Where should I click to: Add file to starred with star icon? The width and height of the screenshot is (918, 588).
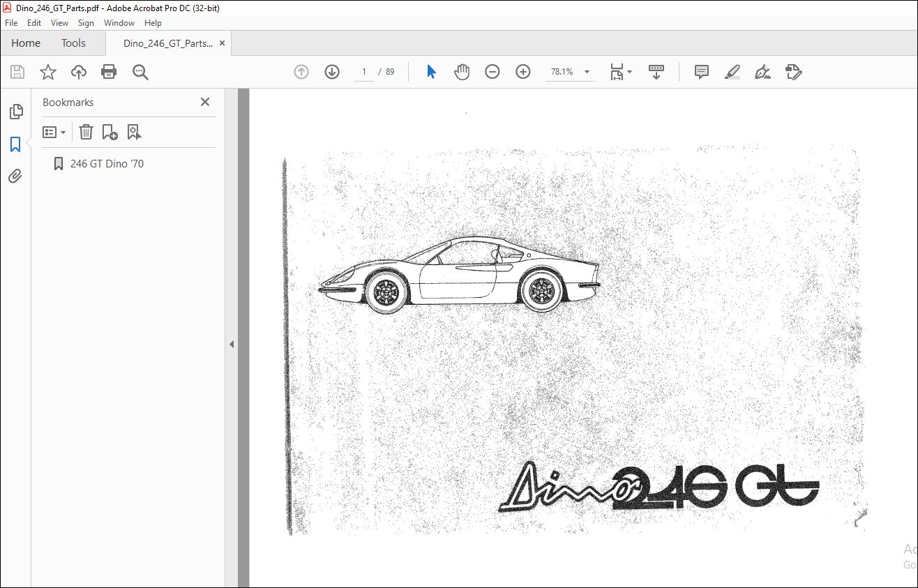[48, 72]
